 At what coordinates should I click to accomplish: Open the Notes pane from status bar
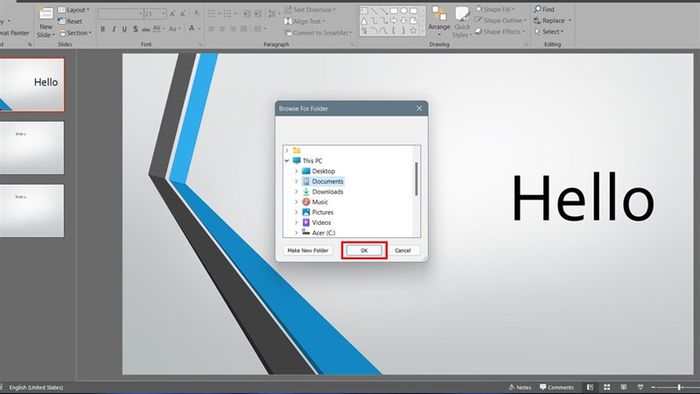click(520, 387)
